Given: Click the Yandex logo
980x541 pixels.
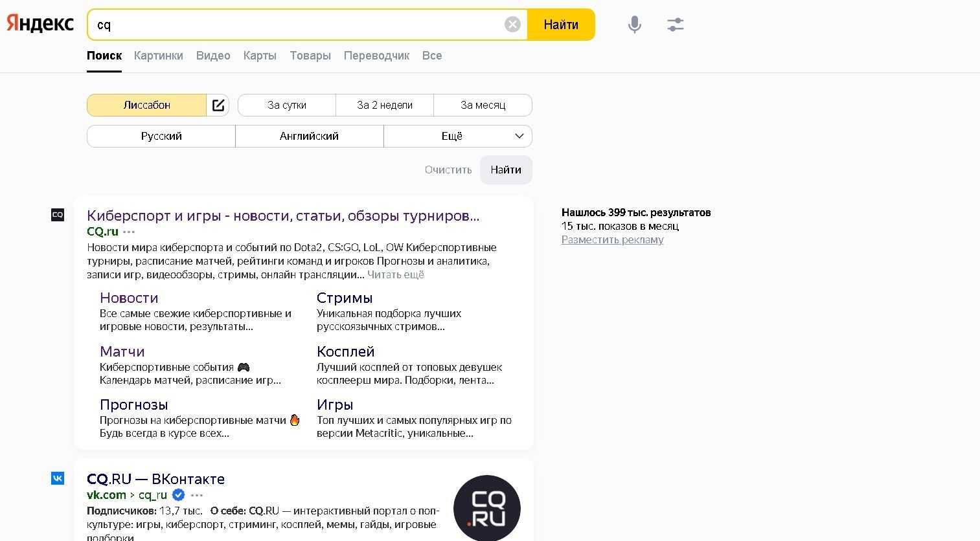Looking at the screenshot, I should pyautogui.click(x=40, y=25).
